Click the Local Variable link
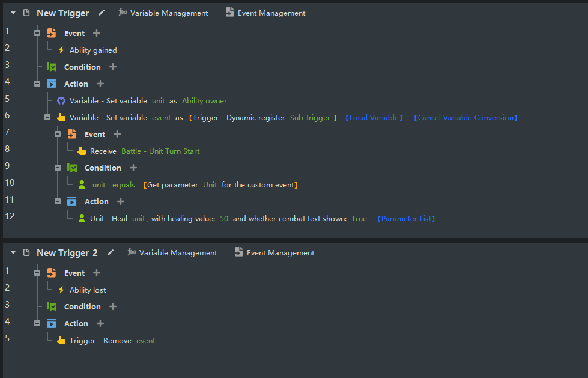The height and width of the screenshot is (378, 588). click(374, 118)
